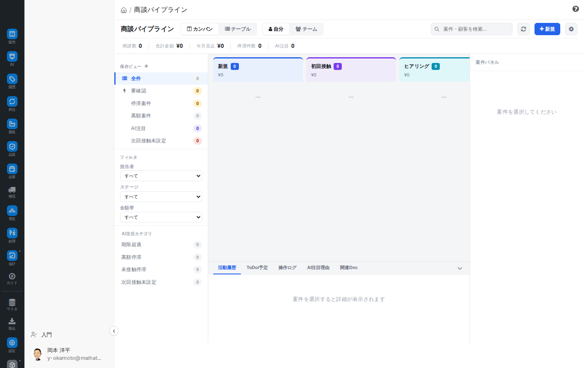Screen dimensions: 588x368
Task: Select the 停滞案件 saved view
Action: tap(161, 103)
